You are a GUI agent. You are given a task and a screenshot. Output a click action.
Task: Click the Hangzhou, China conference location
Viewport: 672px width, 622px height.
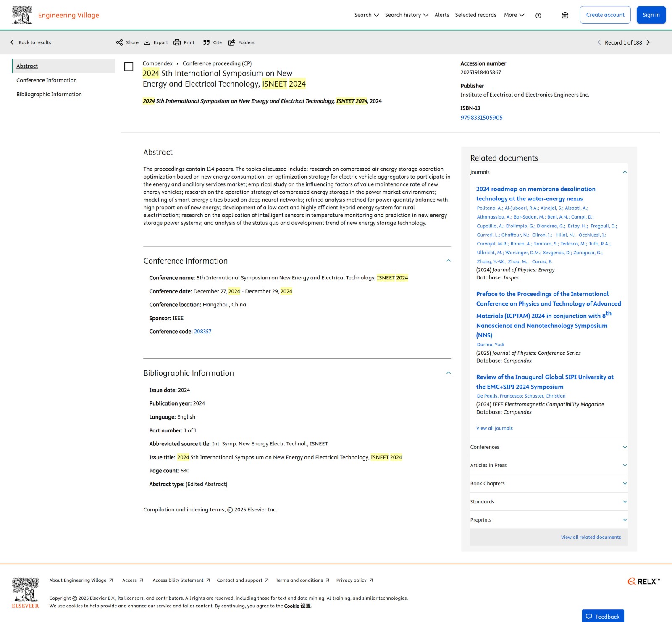click(224, 305)
